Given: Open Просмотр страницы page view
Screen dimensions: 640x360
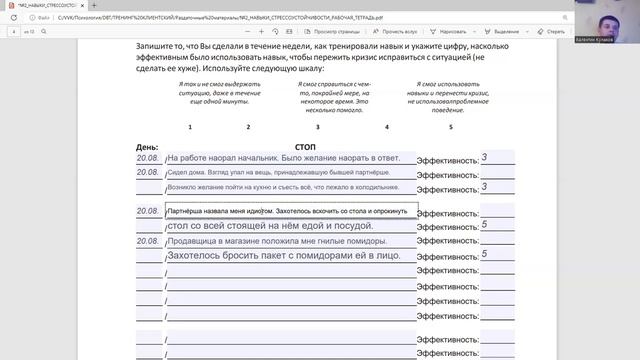Looking at the screenshot, I should [x=332, y=31].
